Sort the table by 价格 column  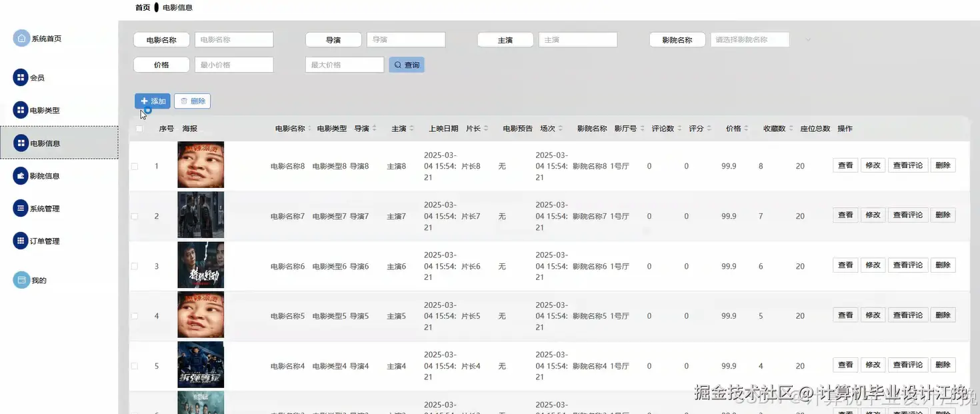coord(735,128)
